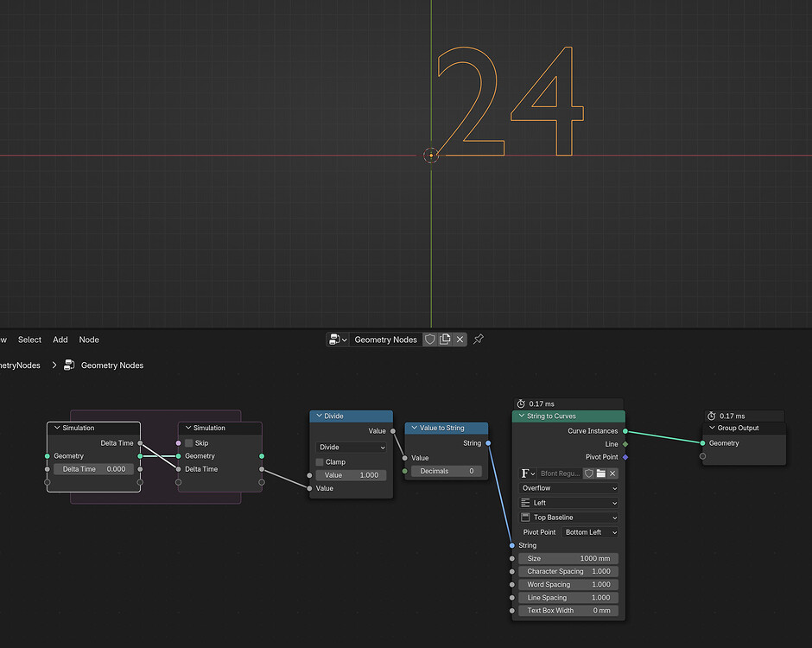Screen dimensions: 812x648
Task: Open the Node menu
Action: (x=89, y=340)
